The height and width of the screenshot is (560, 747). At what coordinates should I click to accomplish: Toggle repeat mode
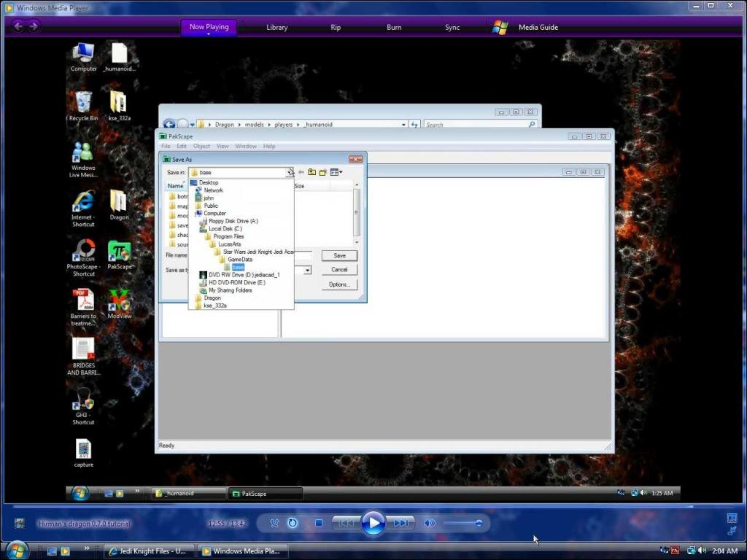click(x=293, y=523)
